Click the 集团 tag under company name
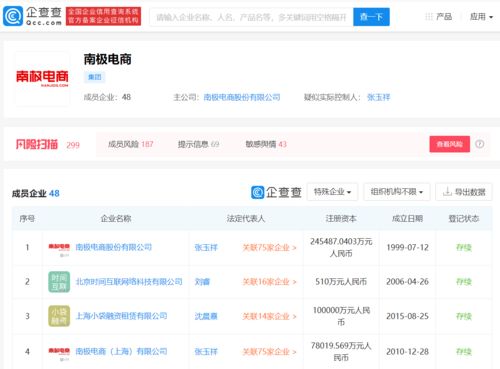The image size is (500, 369). click(x=95, y=77)
